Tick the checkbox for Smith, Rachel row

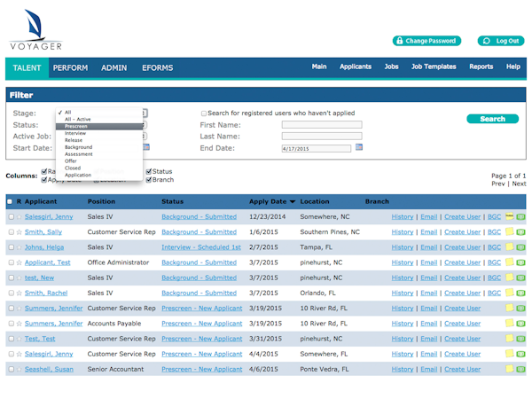tap(11, 293)
